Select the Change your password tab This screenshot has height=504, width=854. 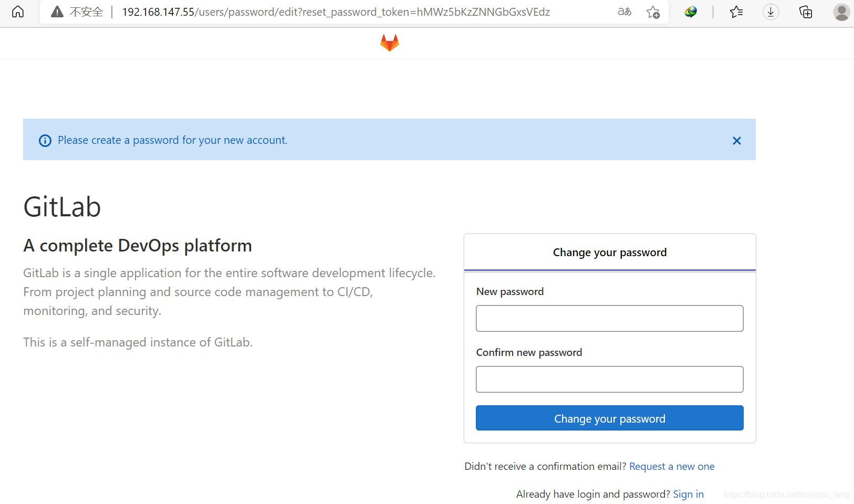coord(610,253)
